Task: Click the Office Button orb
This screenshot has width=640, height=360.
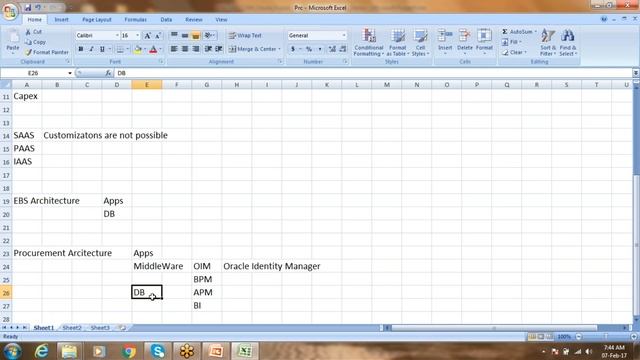Action: click(x=10, y=11)
